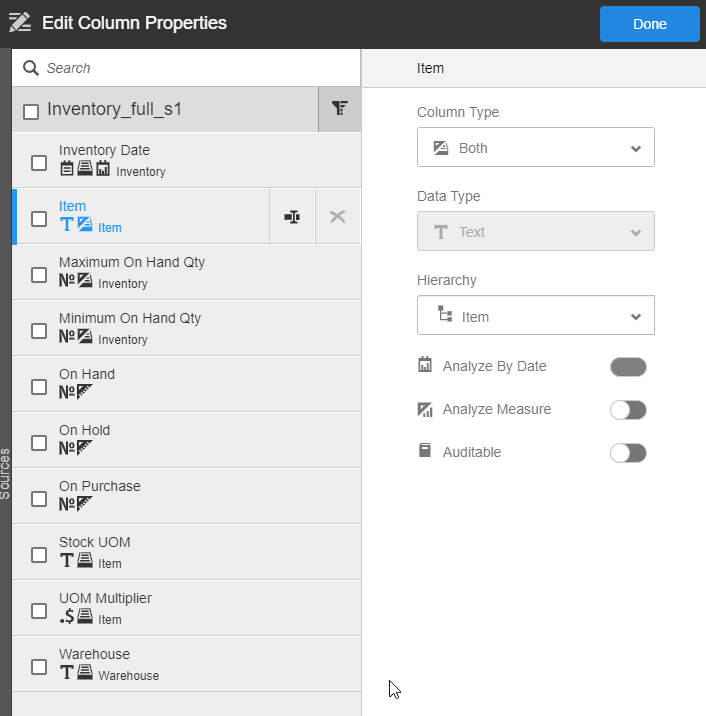Tick the Warehouse column checkbox
Viewport: 706px width, 716px height.
pyautogui.click(x=39, y=667)
